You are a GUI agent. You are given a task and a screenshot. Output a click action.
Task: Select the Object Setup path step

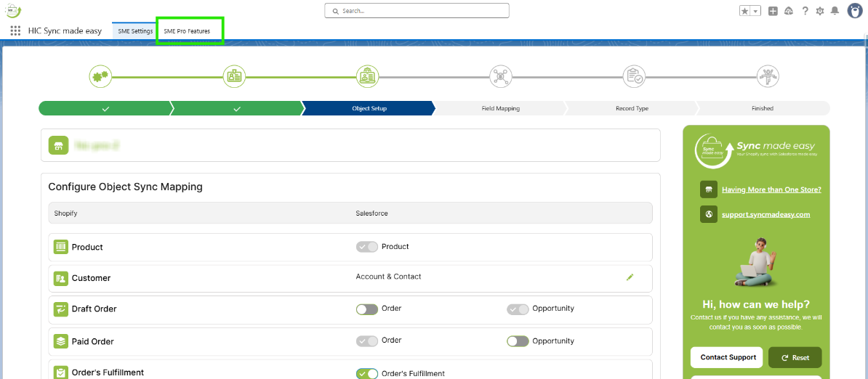tap(369, 108)
